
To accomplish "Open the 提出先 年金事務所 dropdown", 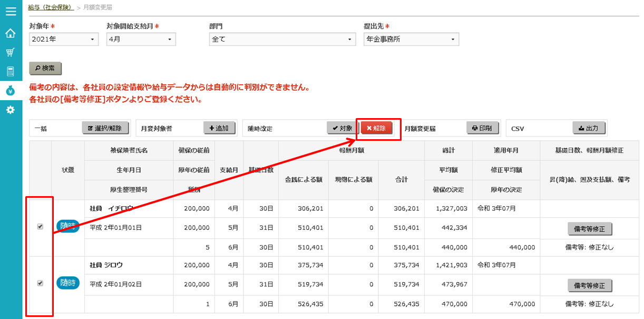I will click(x=411, y=39).
